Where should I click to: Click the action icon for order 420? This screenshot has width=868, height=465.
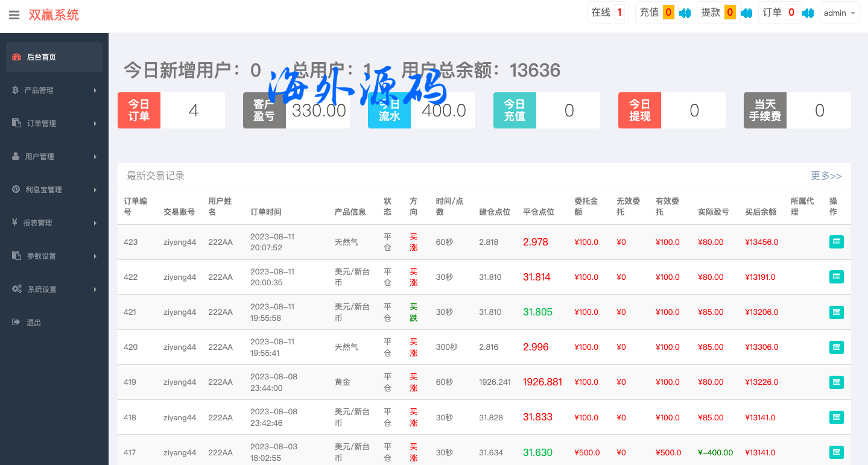(x=836, y=347)
